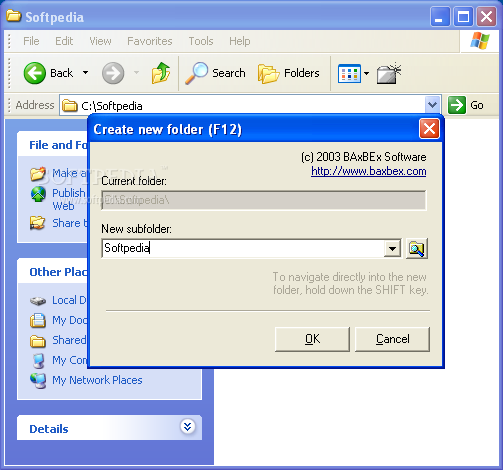
Task: Click the Share this folder icon
Action: coord(37,223)
